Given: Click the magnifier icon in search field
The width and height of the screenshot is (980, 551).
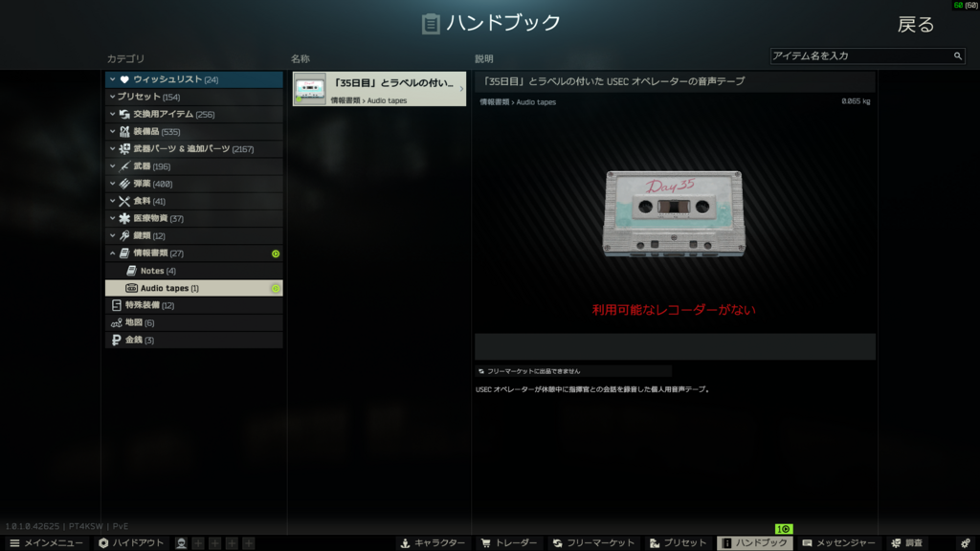Looking at the screenshot, I should [957, 56].
